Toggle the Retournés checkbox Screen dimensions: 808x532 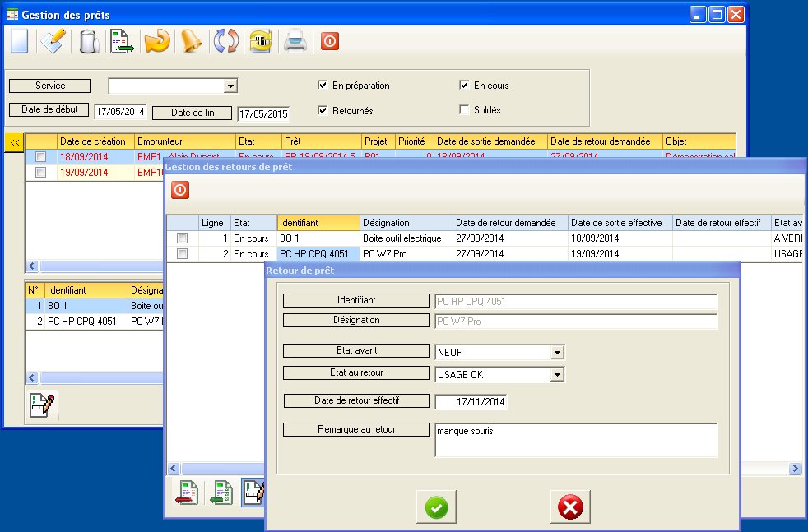pyautogui.click(x=323, y=110)
